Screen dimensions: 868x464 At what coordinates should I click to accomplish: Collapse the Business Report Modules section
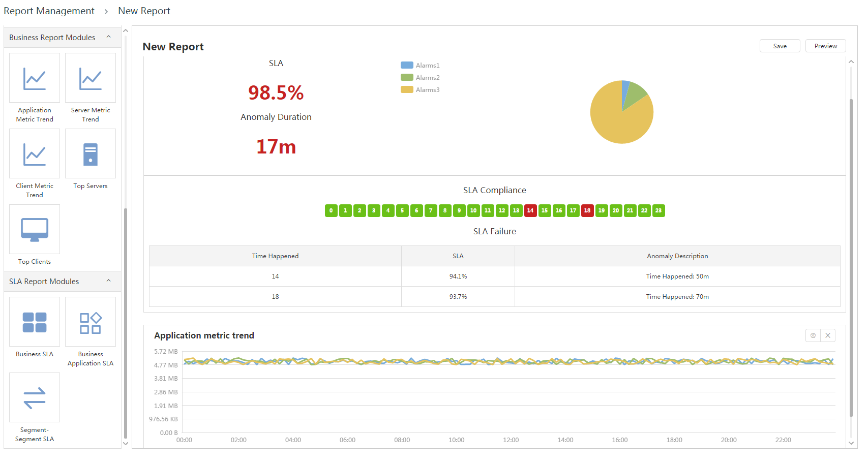[x=108, y=37]
